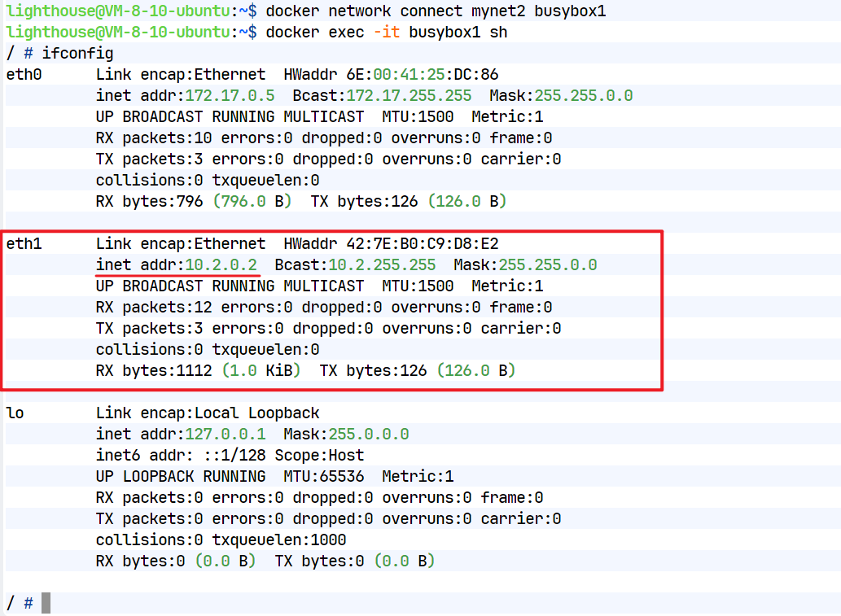Click the inet addr 172.17.0.5 value
841x616 pixels.
(x=230, y=95)
